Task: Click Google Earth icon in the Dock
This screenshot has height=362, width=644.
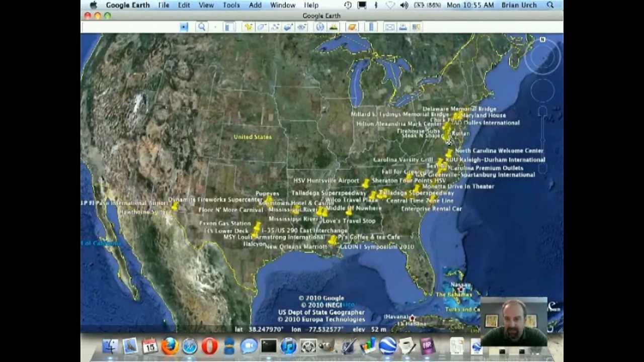Action: coord(387,346)
